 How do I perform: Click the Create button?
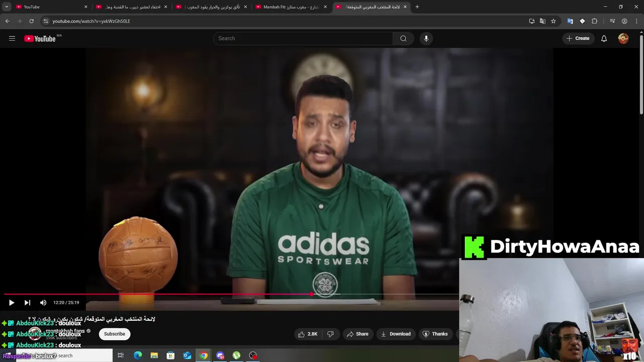pos(578,38)
